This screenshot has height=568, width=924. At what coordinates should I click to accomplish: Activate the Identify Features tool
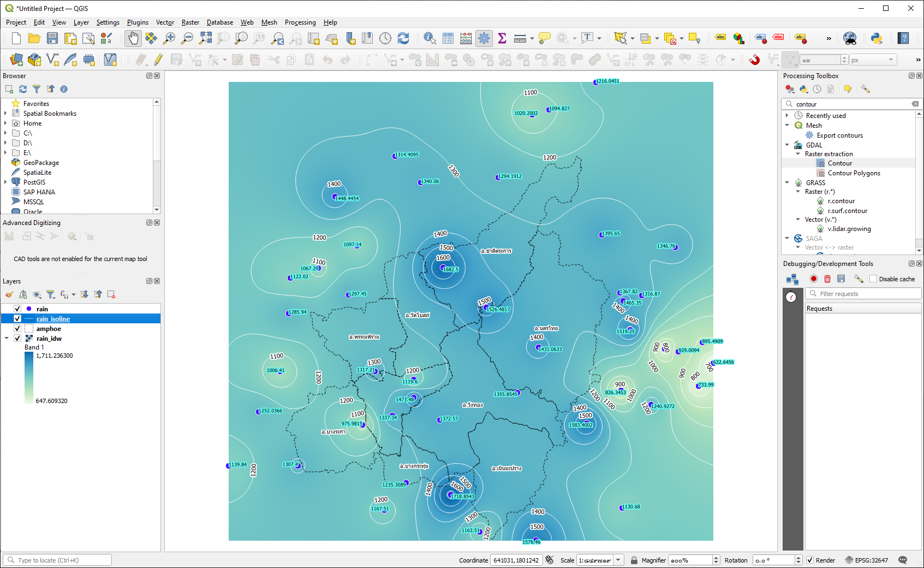[x=430, y=38]
